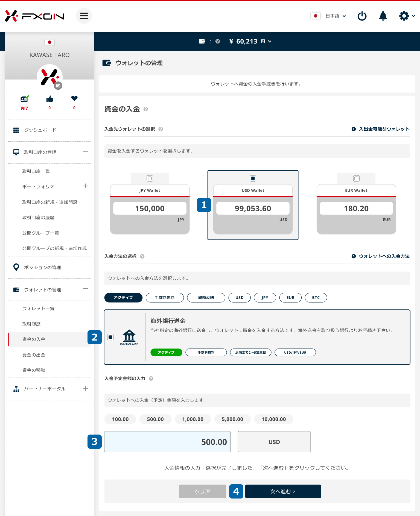Click the help icon in balance bar
The width and height of the screenshot is (420, 516).
pos(218,41)
